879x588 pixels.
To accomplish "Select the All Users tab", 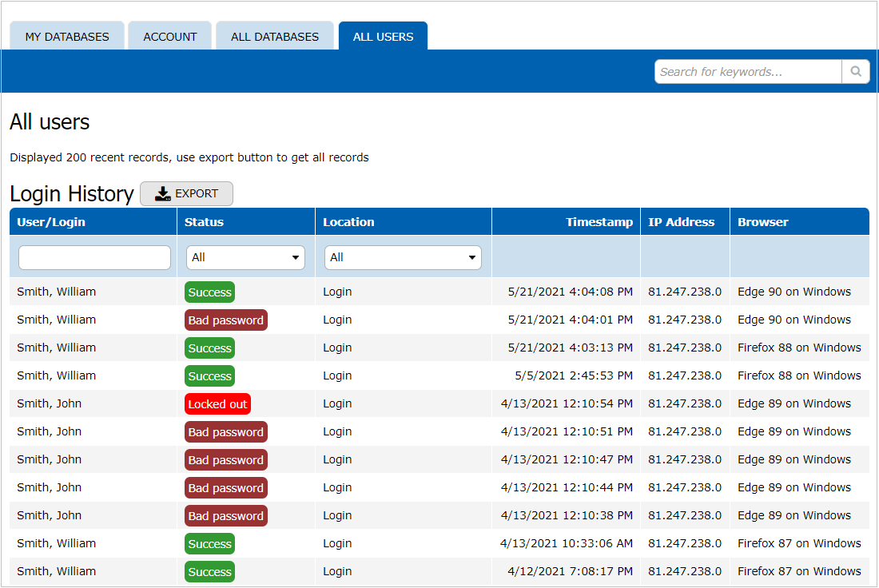I will point(383,37).
